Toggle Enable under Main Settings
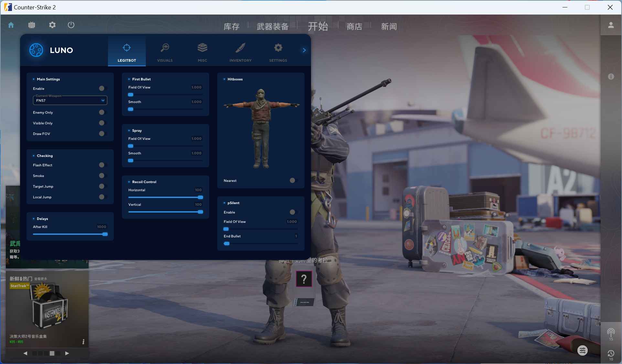The image size is (622, 364). click(x=102, y=88)
